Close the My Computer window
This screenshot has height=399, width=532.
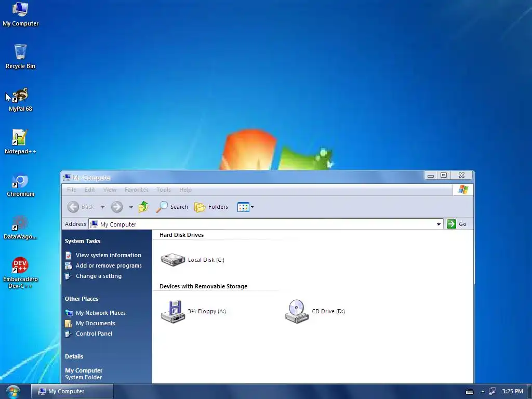(461, 176)
